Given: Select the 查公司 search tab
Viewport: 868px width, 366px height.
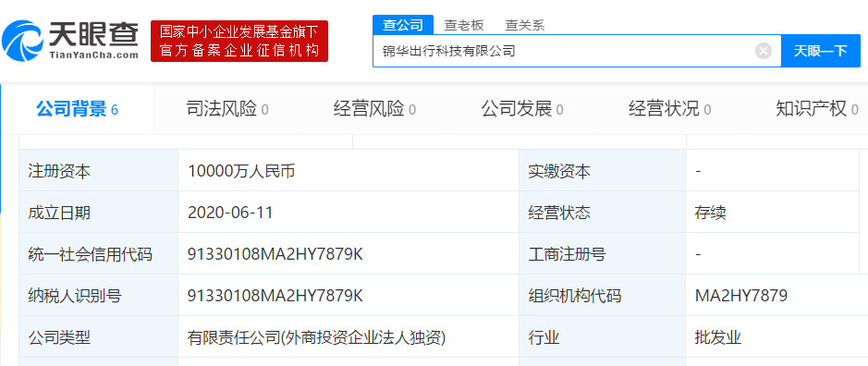Looking at the screenshot, I should (403, 25).
